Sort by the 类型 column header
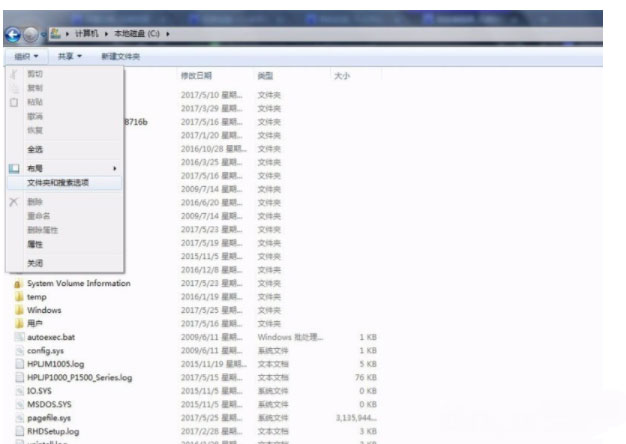626x444 pixels. pos(265,76)
